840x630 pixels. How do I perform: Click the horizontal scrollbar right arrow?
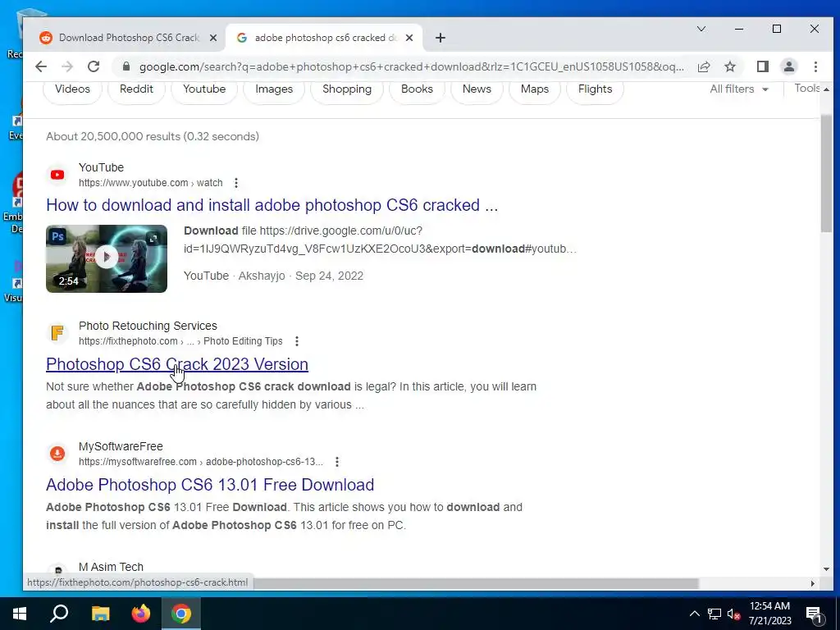813,583
